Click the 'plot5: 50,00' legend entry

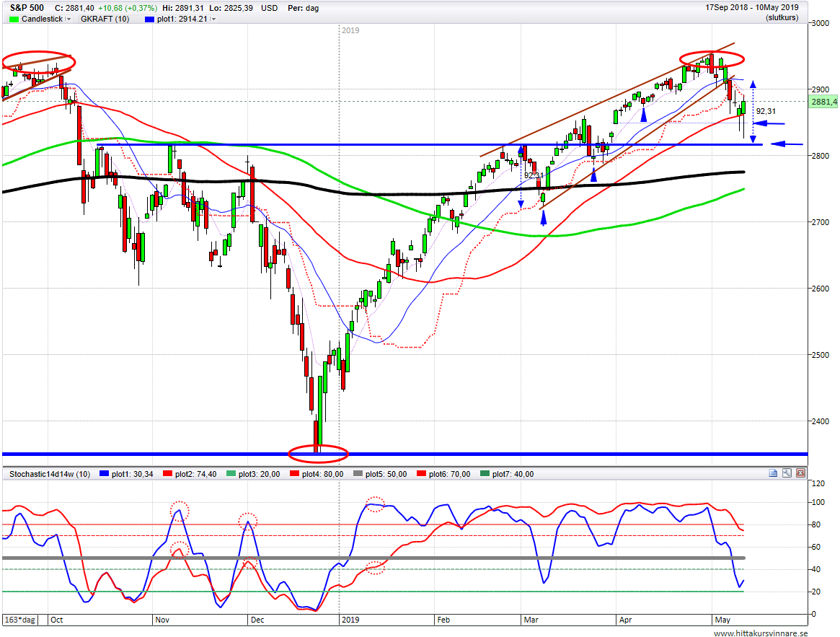coord(386,474)
